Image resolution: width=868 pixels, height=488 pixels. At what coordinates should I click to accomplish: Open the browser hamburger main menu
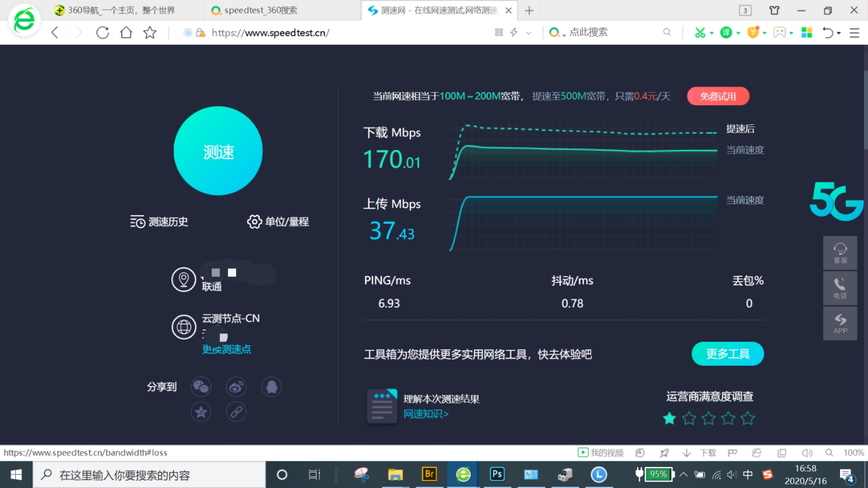(855, 32)
